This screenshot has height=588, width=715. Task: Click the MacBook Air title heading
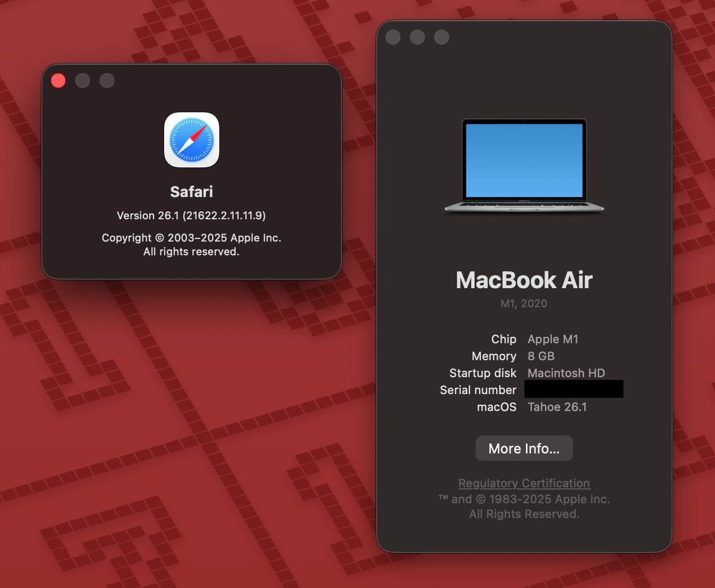(524, 280)
